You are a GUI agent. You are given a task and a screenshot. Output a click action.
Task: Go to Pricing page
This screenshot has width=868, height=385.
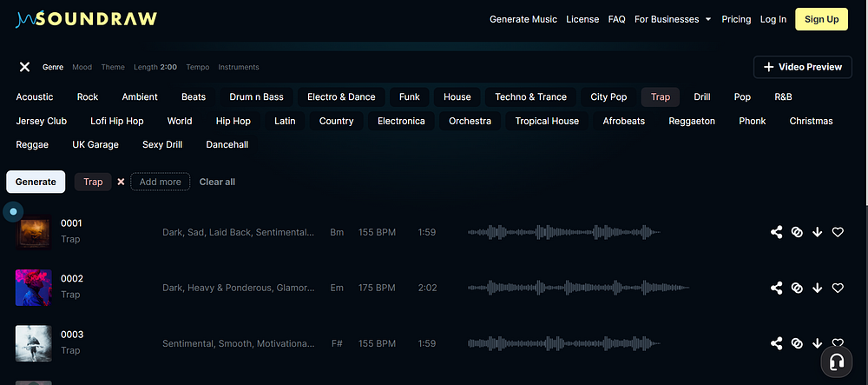(736, 19)
